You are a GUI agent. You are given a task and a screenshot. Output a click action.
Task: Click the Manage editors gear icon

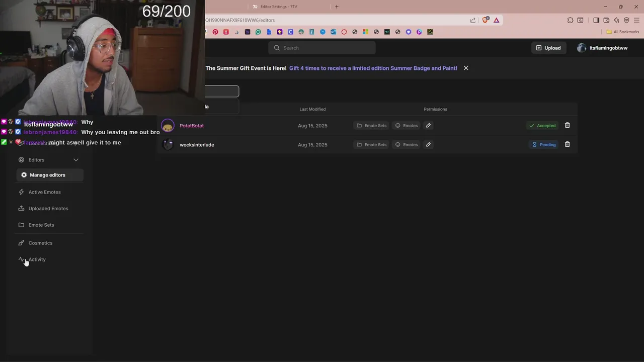coord(24,175)
